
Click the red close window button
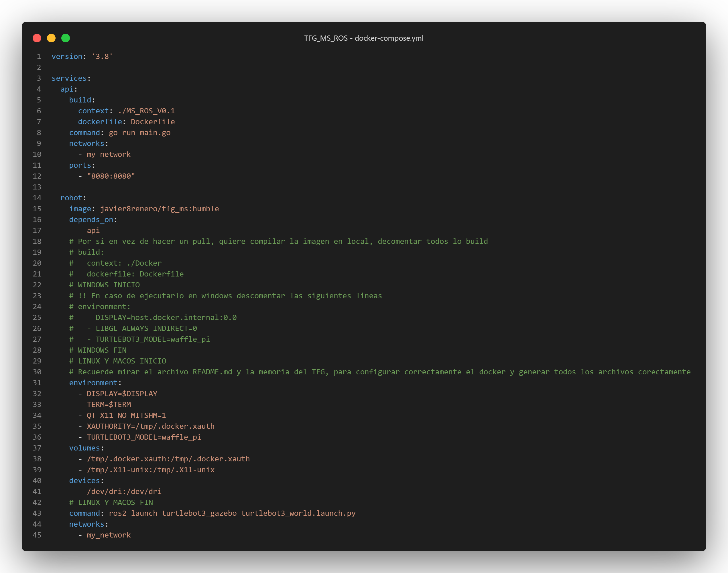click(x=37, y=38)
